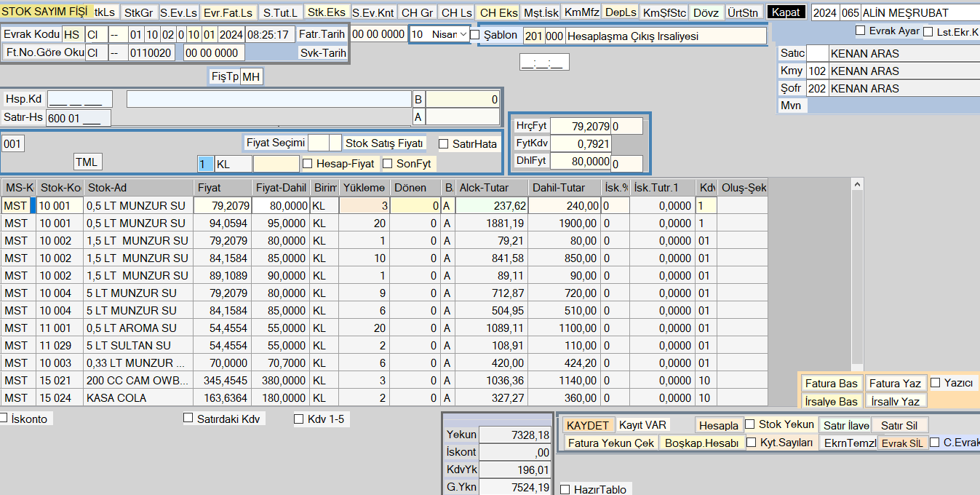Select the S.Ev.Ls toolbar button
980x495 pixels.
pos(178,12)
